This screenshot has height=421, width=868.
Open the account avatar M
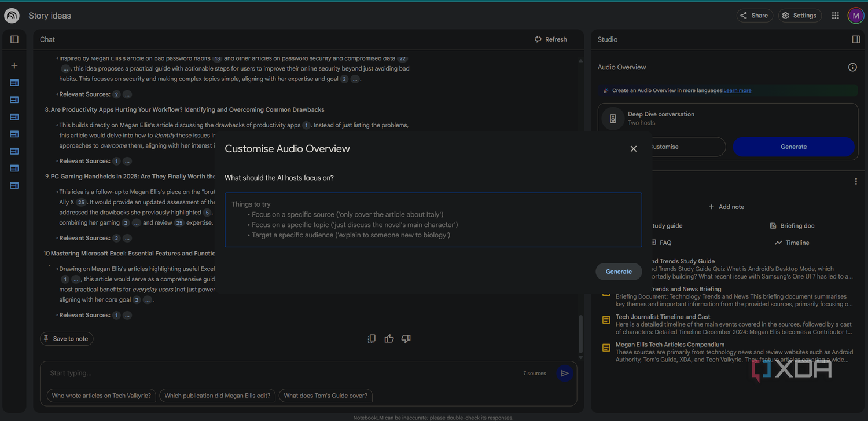click(856, 16)
